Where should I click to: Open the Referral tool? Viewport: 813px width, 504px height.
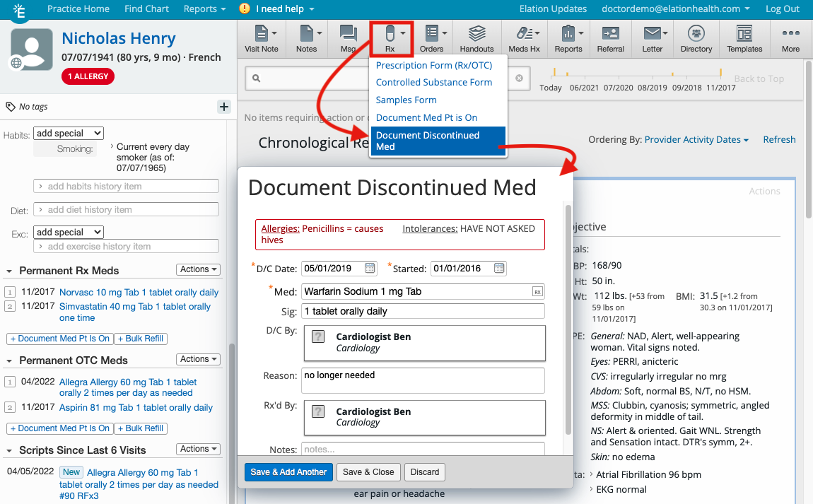point(611,38)
